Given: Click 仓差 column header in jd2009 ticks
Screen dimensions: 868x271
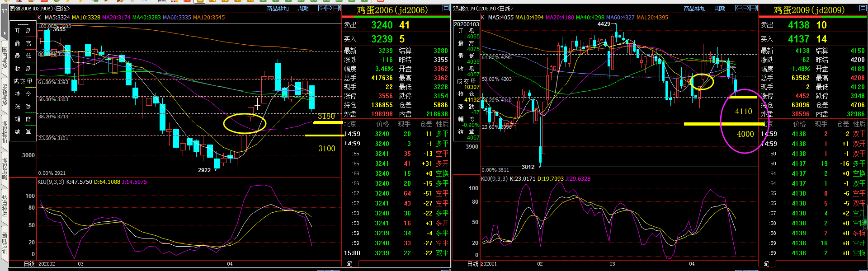Looking at the screenshot, I should coord(843,124).
